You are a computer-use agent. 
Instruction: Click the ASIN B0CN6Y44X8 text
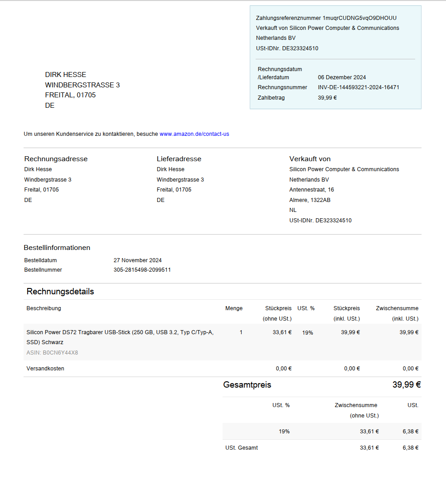click(x=52, y=353)
